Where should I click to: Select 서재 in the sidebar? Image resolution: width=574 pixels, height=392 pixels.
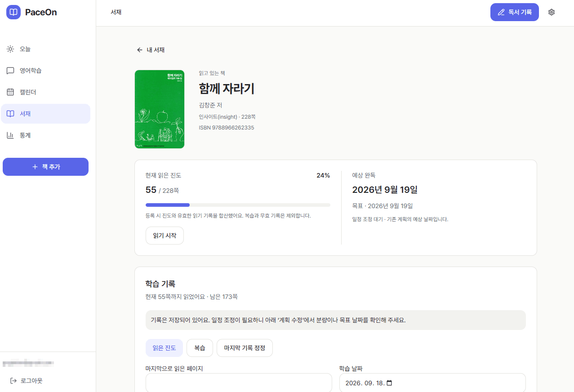[x=45, y=114]
